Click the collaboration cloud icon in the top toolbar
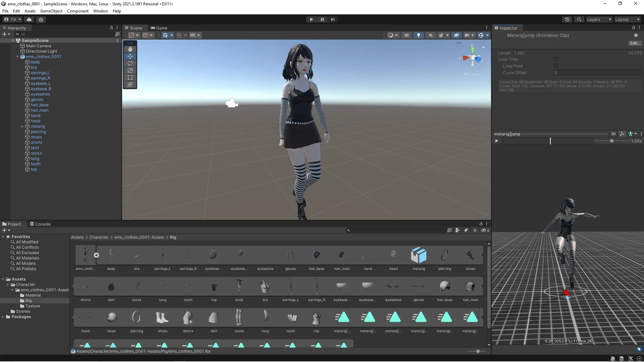Image resolution: width=644 pixels, height=362 pixels. [29, 19]
